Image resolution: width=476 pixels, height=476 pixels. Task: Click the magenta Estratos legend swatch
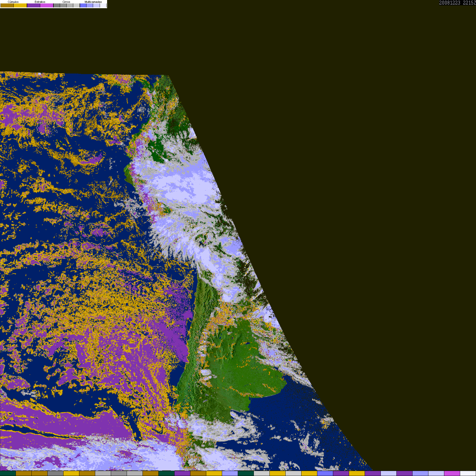pyautogui.click(x=47, y=5)
